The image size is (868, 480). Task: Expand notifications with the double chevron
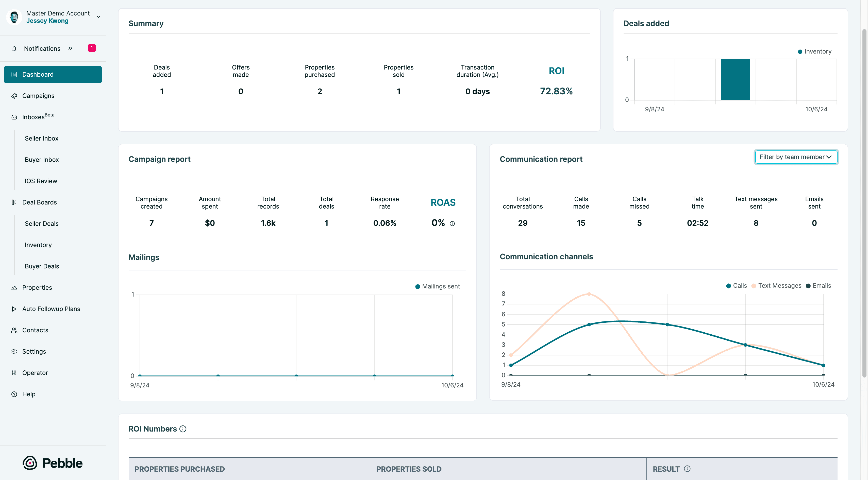70,48
